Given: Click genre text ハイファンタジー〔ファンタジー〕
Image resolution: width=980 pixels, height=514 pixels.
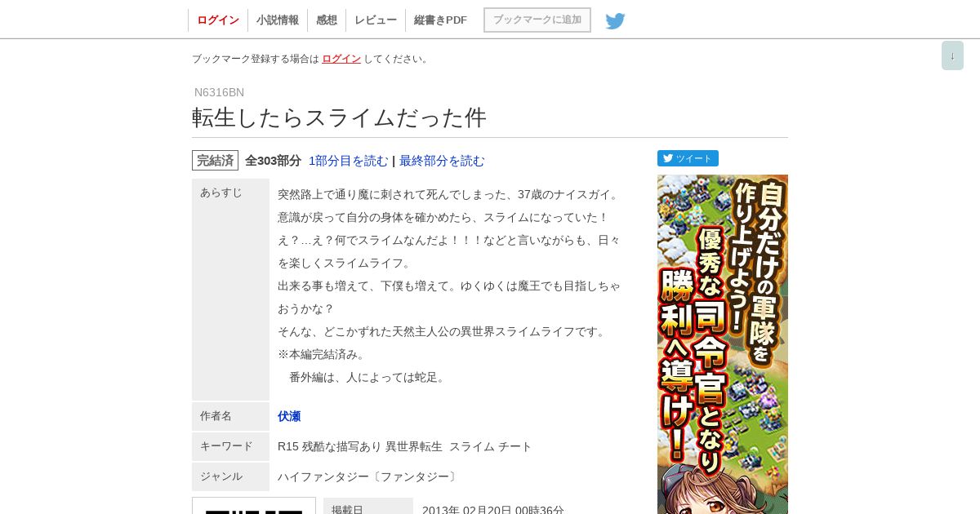Looking at the screenshot, I should coord(368,476).
